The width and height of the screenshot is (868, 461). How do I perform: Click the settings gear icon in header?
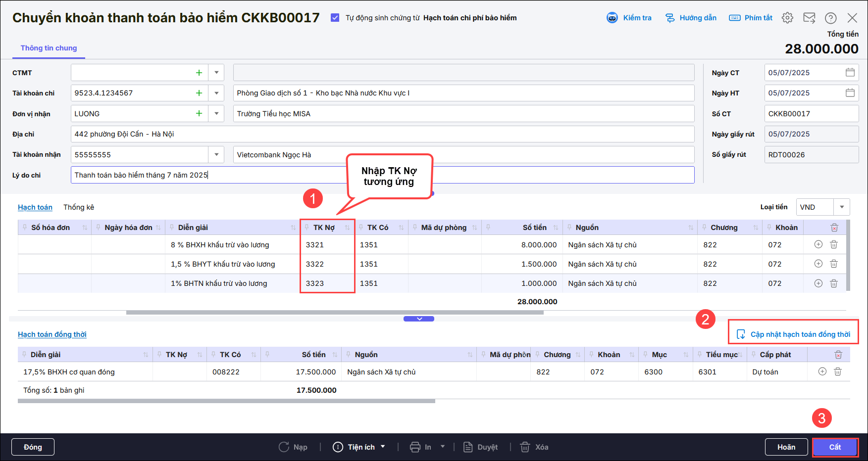pyautogui.click(x=787, y=18)
